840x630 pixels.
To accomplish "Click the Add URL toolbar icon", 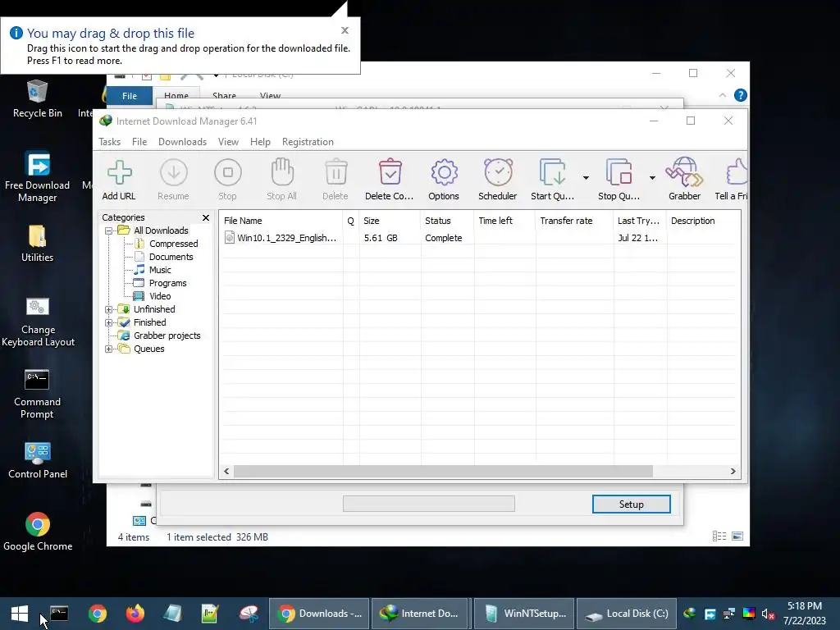I will [x=119, y=172].
